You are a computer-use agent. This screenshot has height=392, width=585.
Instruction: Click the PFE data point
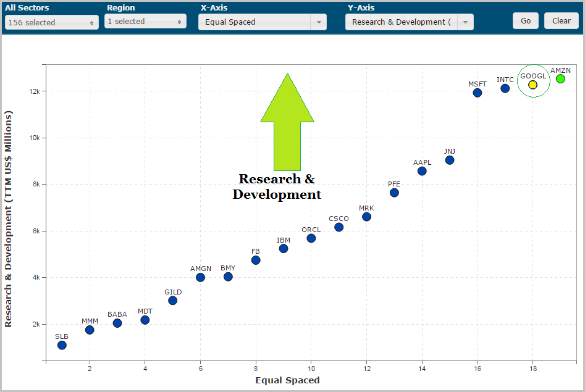[394, 193]
